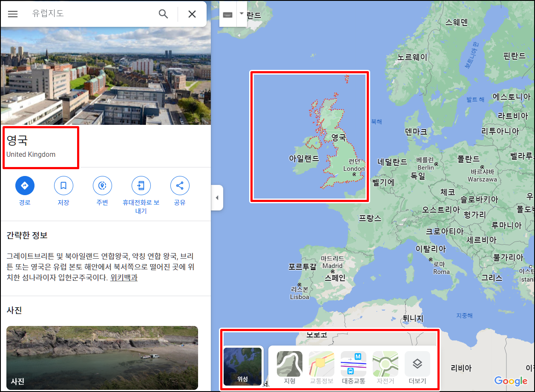The width and height of the screenshot is (535, 392).
Task: Click the 노르웨이 map label
Action: [412, 57]
